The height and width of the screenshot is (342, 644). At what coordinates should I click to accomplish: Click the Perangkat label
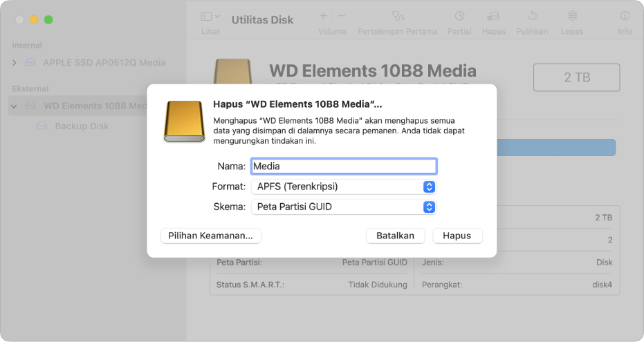point(442,285)
